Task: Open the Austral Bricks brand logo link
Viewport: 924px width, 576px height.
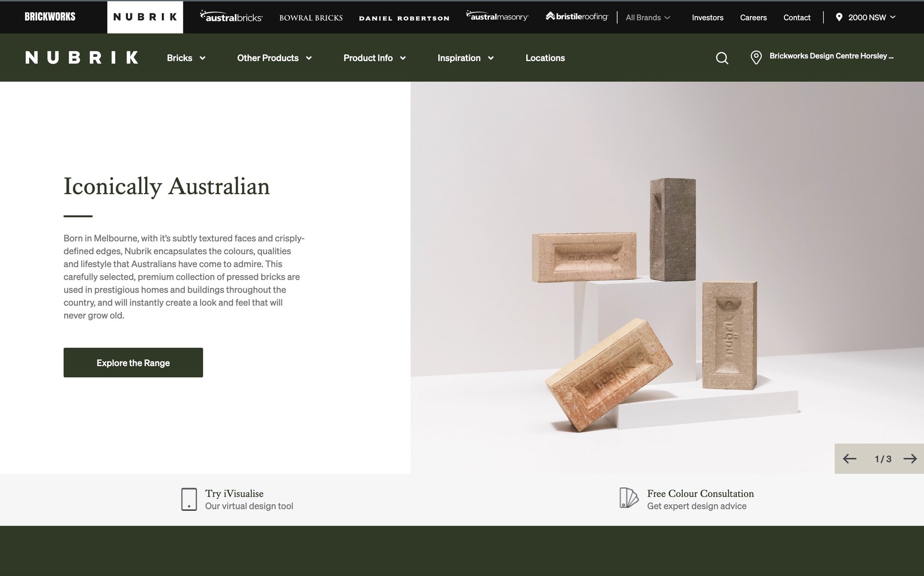Action: (x=231, y=17)
